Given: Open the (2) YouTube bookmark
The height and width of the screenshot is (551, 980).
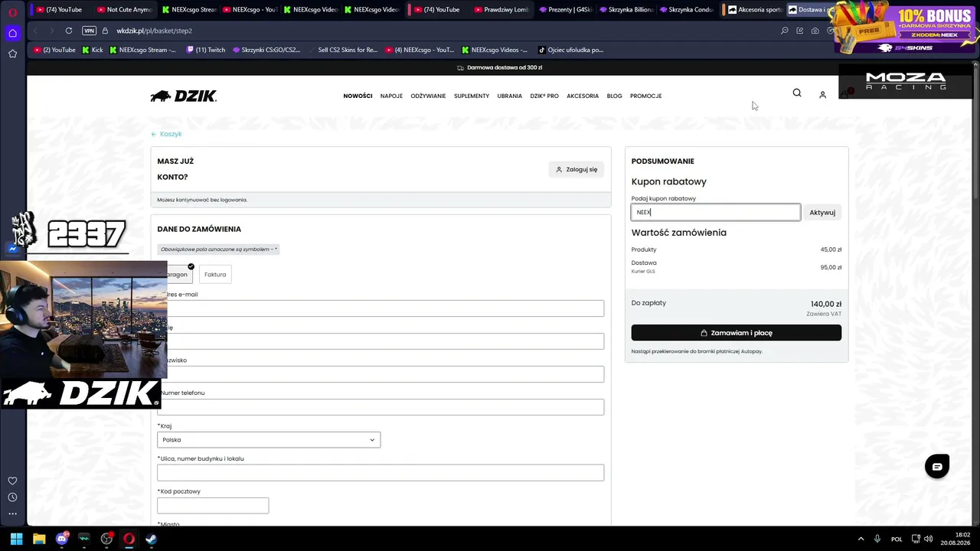Looking at the screenshot, I should pos(55,50).
